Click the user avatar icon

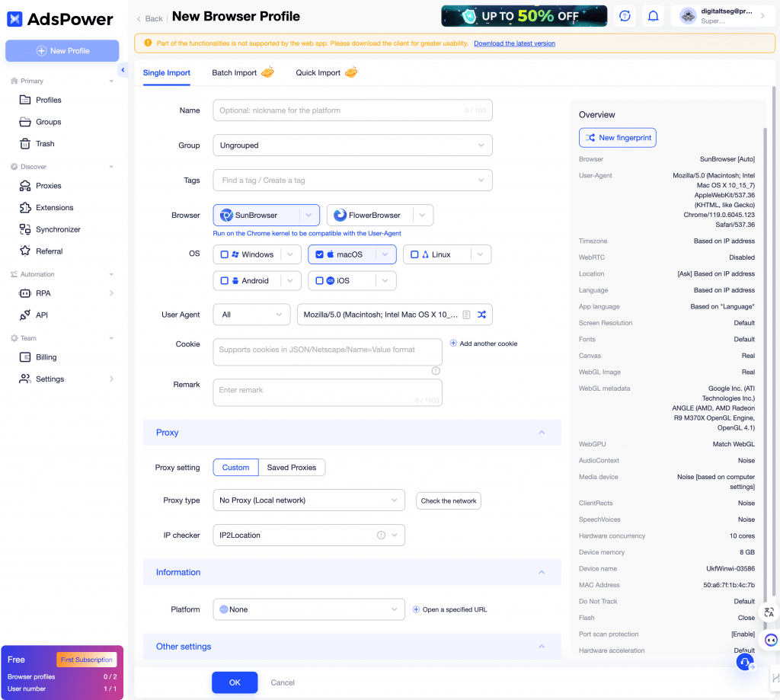688,16
